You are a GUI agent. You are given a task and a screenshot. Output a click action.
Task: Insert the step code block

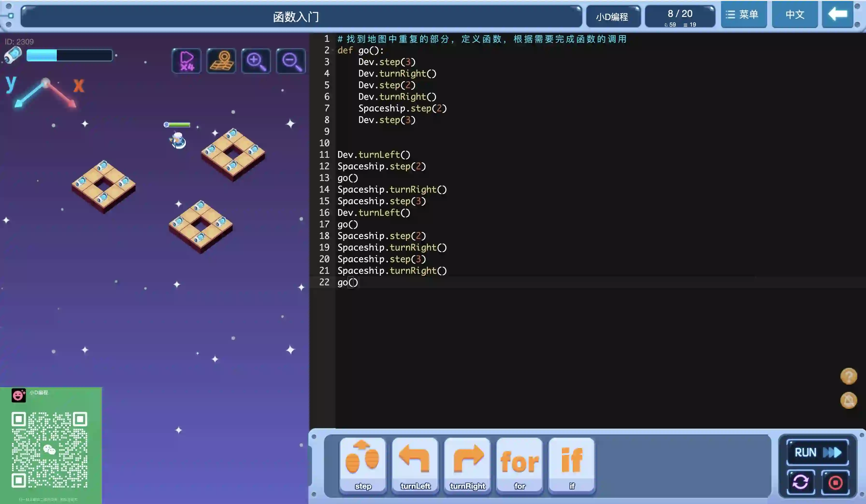pos(362,464)
